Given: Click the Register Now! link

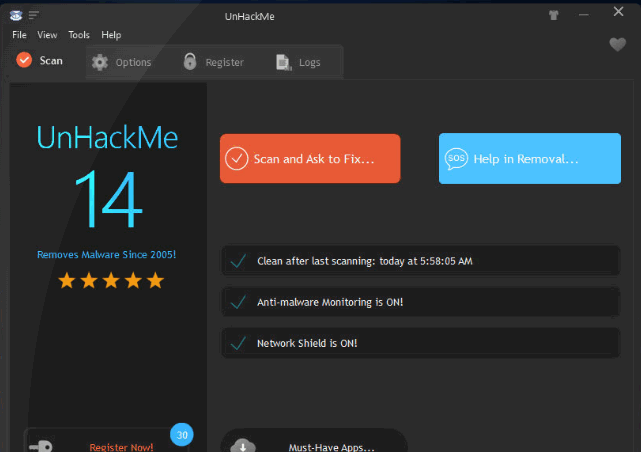Looking at the screenshot, I should (x=121, y=447).
